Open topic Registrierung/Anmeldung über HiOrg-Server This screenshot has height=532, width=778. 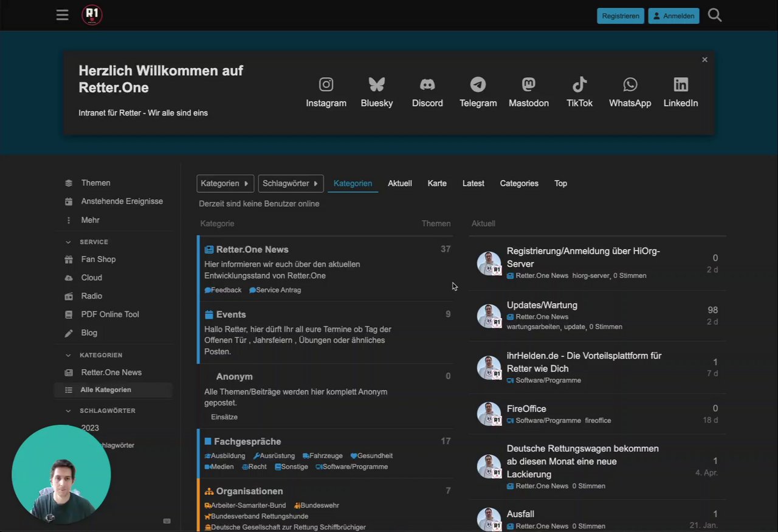(x=583, y=257)
